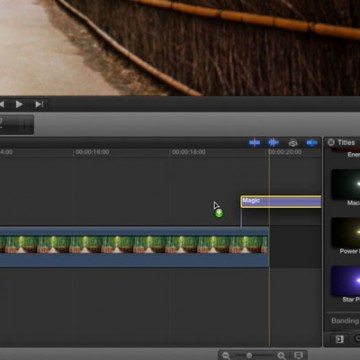Image resolution: width=360 pixels, height=360 pixels.
Task: Zoom out of the timeline
Action: (226, 356)
